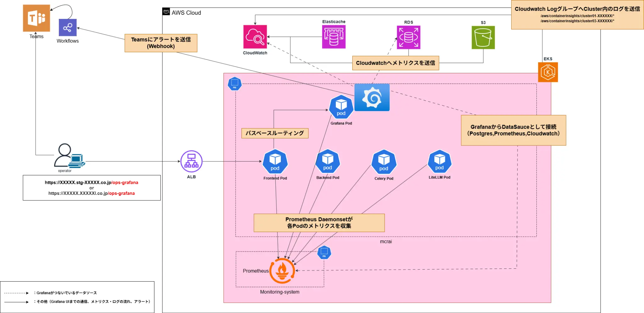Click the ops-grafana URL link text

[125, 182]
